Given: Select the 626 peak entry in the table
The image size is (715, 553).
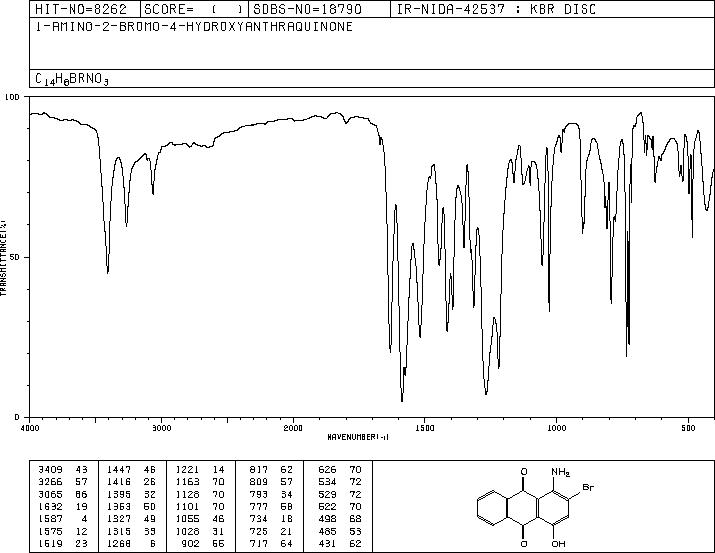Looking at the screenshot, I should 340,470.
